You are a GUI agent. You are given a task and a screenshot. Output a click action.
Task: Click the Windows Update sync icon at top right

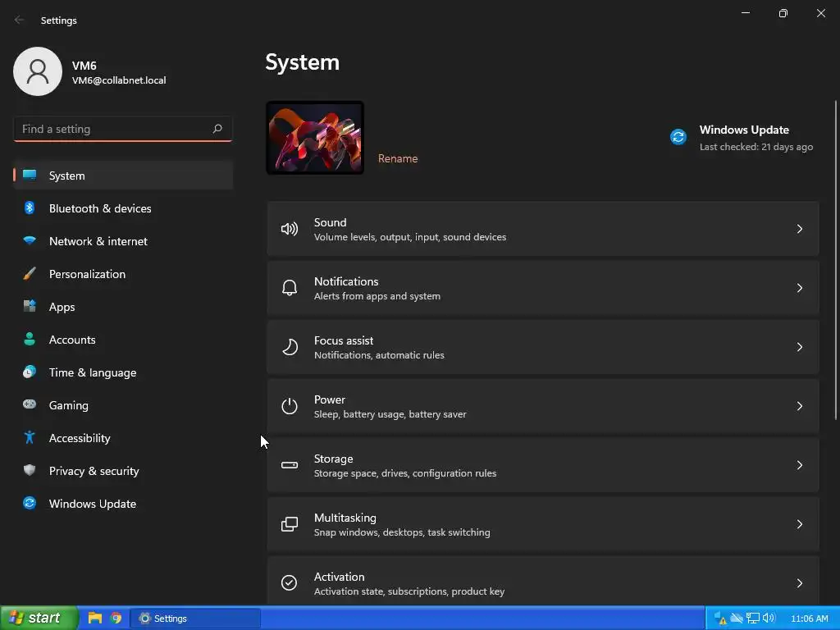[678, 137]
